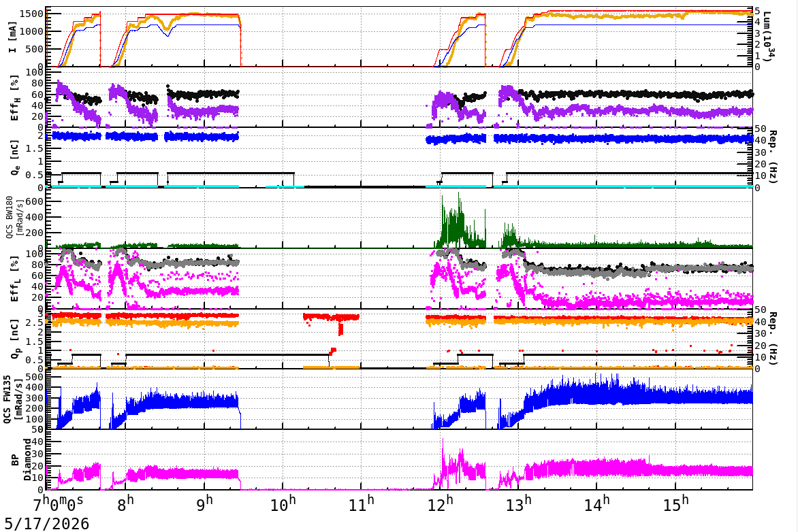798x532 pixels.
Task: Click the 7h0m0s start time label
Action: pos(58,503)
